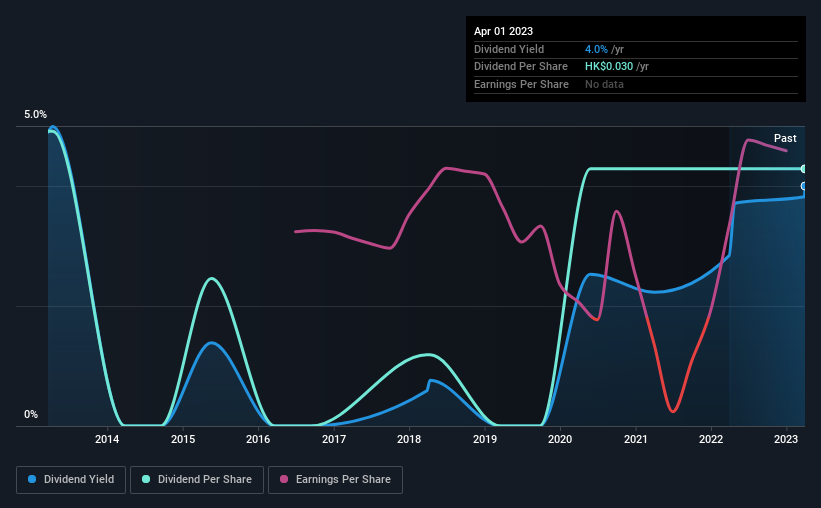Click the 0% y-axis label
This screenshot has height=508, width=821.
pos(31,414)
